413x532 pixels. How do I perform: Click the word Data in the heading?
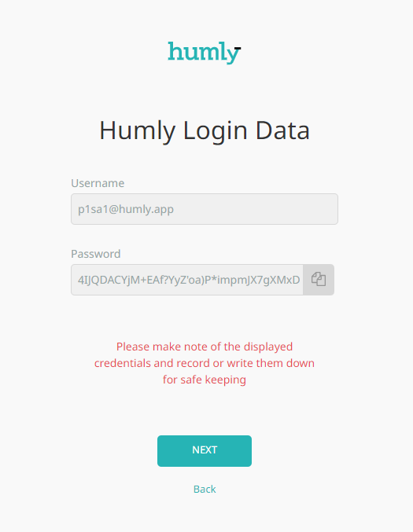click(x=282, y=130)
